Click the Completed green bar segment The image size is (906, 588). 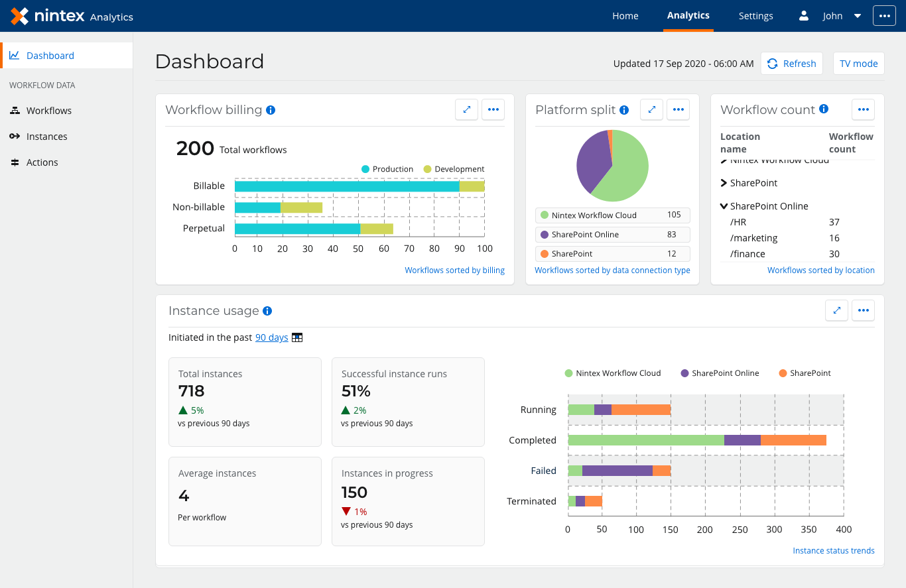tap(646, 440)
